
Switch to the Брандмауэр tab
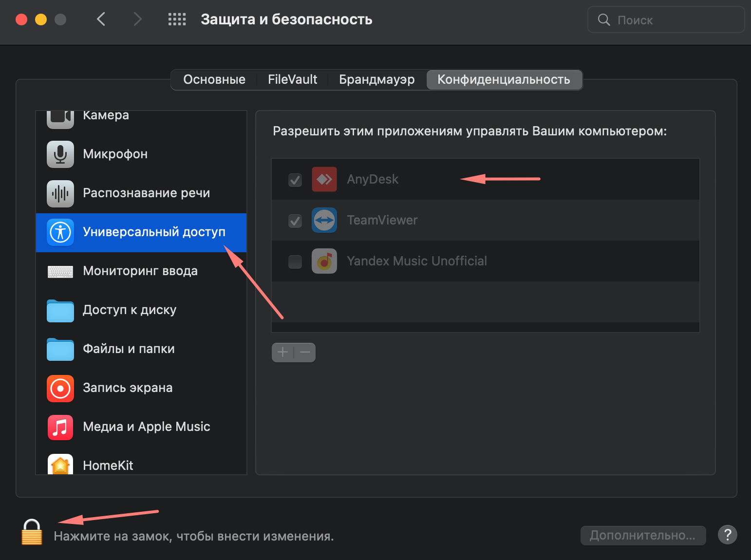pos(377,79)
